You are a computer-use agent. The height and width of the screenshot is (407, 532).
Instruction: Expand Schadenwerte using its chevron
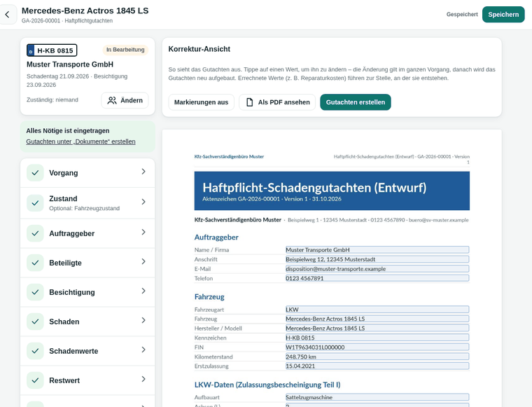pos(143,350)
